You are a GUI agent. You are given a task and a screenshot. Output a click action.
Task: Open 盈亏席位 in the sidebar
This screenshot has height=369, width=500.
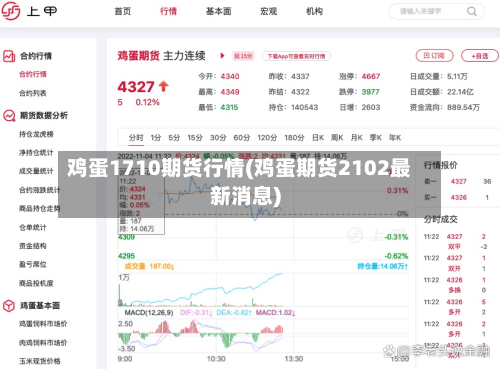click(x=33, y=265)
